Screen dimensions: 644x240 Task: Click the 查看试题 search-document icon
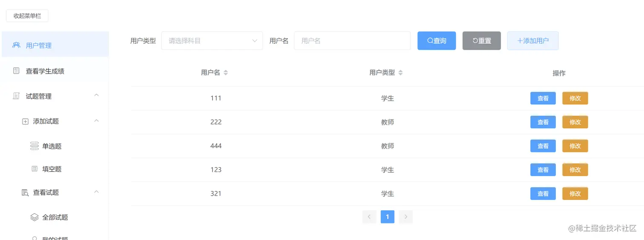click(25, 192)
